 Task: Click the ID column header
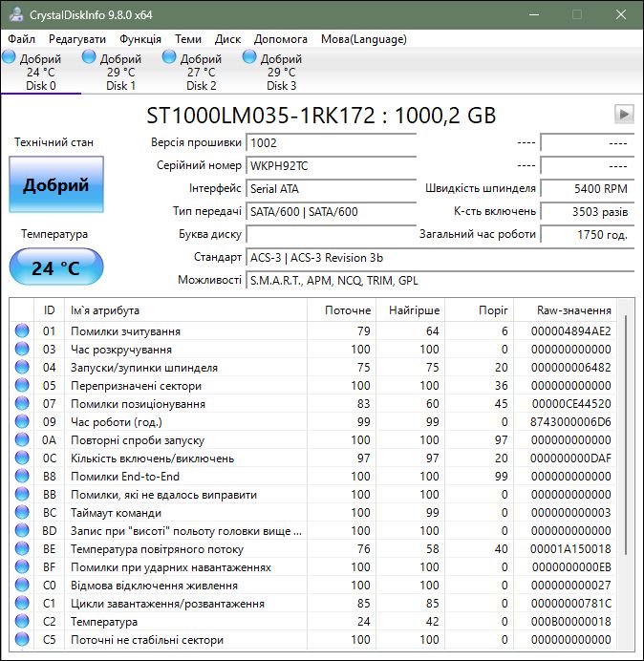click(49, 310)
